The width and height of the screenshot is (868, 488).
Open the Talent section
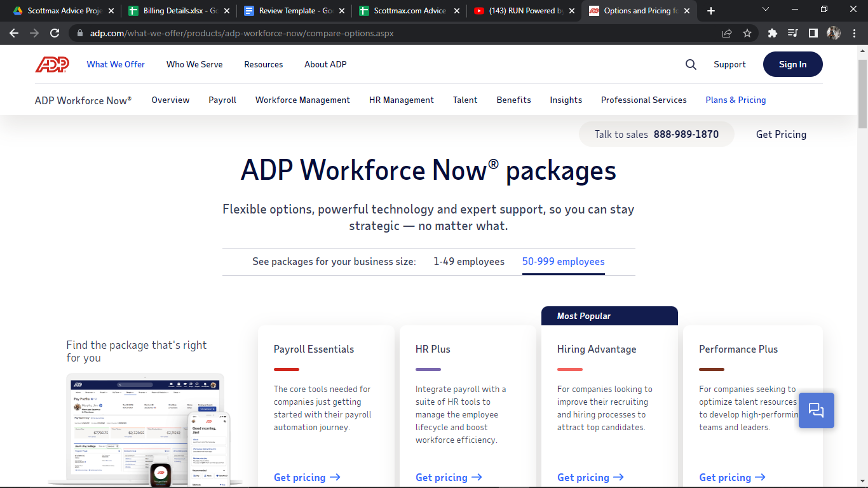pos(465,100)
